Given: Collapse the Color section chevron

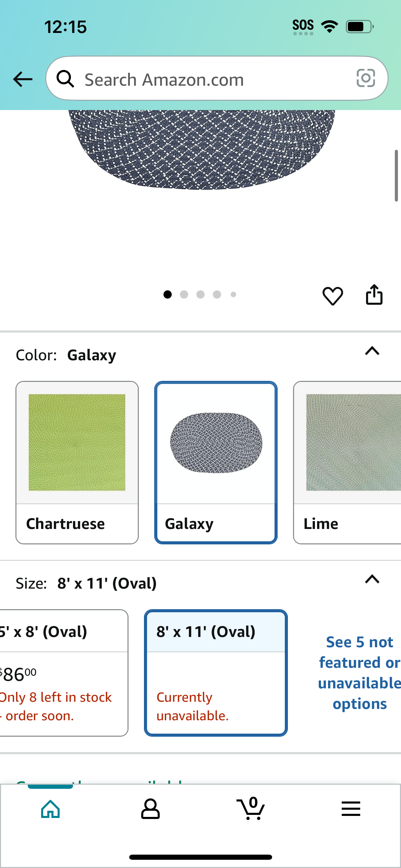Looking at the screenshot, I should (372, 351).
